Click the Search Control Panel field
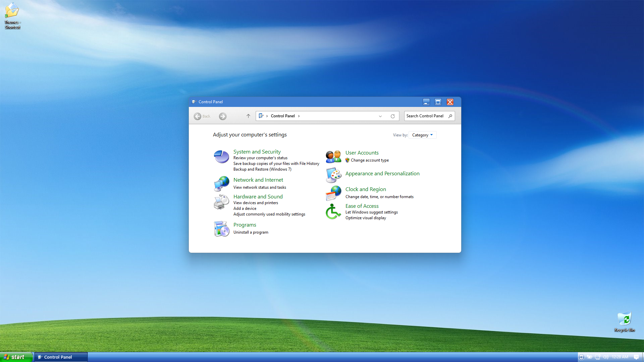The height and width of the screenshot is (362, 644). (425, 116)
